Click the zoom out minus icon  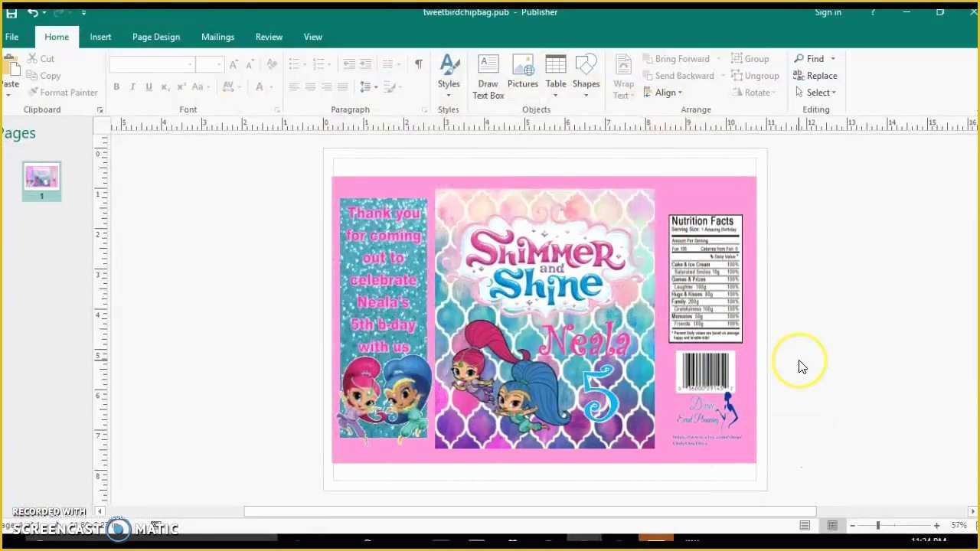pos(852,526)
